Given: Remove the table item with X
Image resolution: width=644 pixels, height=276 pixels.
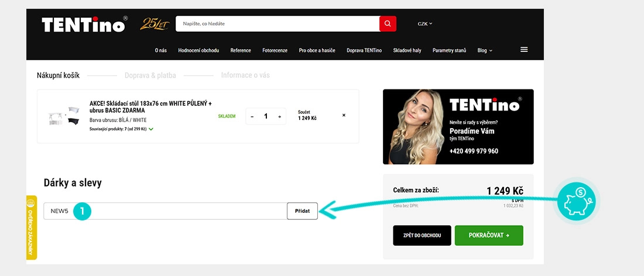Looking at the screenshot, I should pos(344,115).
